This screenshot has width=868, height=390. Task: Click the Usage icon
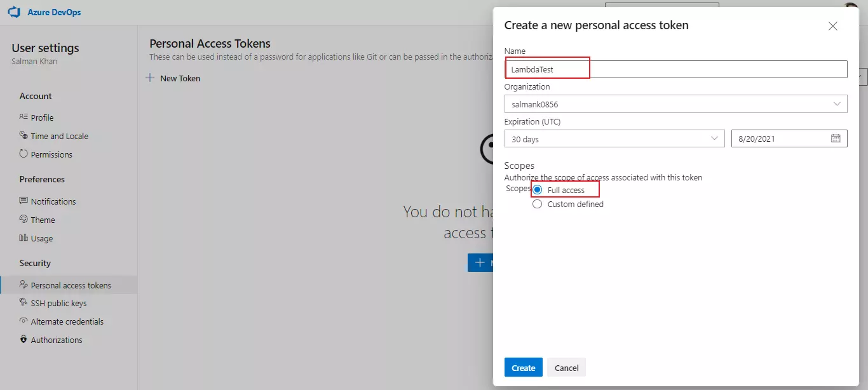coord(24,238)
